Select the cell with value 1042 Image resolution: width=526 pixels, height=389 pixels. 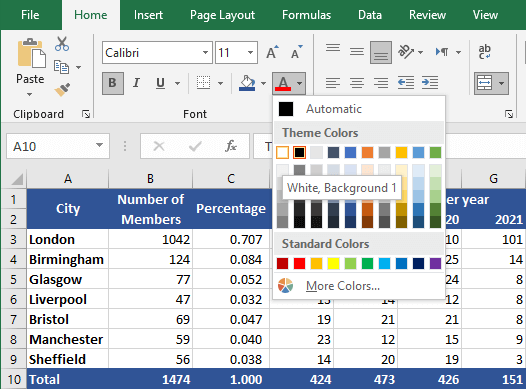tap(151, 239)
